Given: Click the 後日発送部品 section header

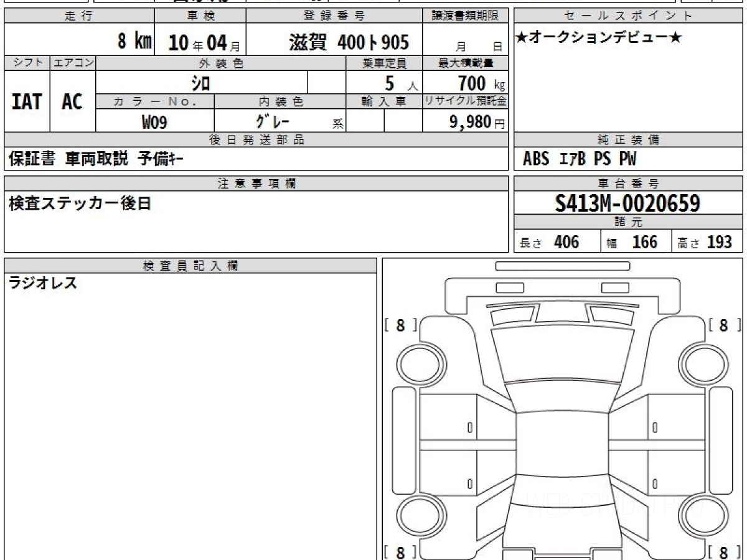Looking at the screenshot, I should (256, 139).
